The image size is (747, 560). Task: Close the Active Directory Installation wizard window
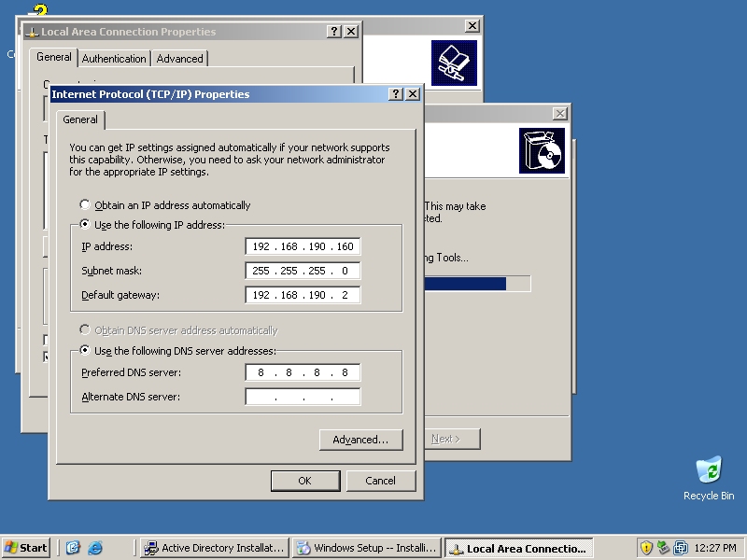coord(472,26)
